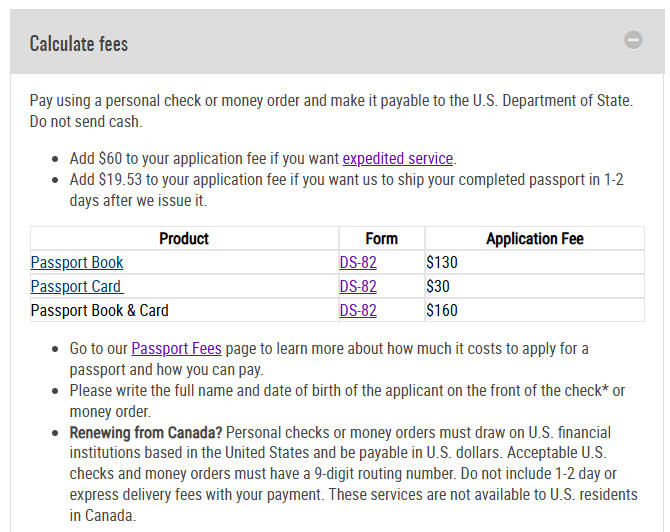Screen dimensions: 670x532
Task: Click the bold Renewing from Canada? text
Action: pyautogui.click(x=146, y=432)
